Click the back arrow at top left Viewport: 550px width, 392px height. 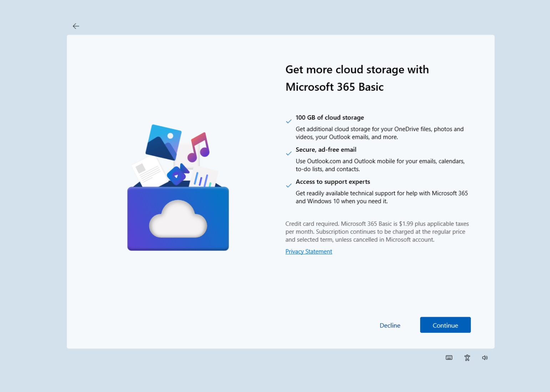[x=76, y=26]
